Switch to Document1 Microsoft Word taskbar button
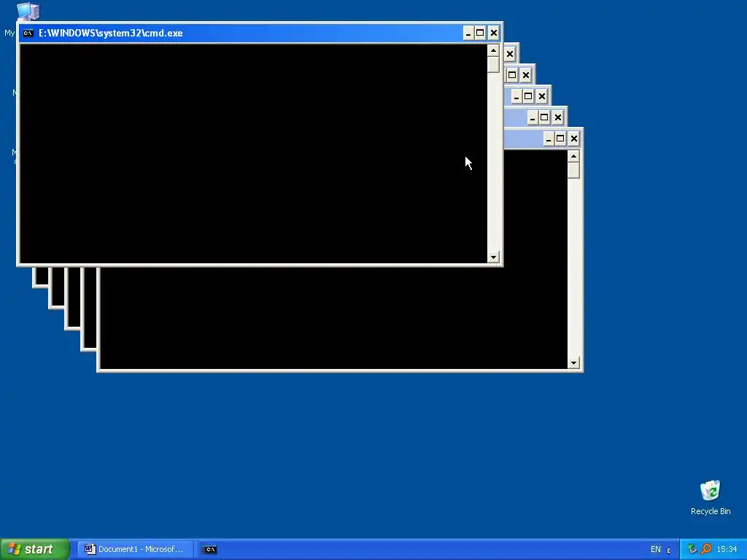 (135, 550)
